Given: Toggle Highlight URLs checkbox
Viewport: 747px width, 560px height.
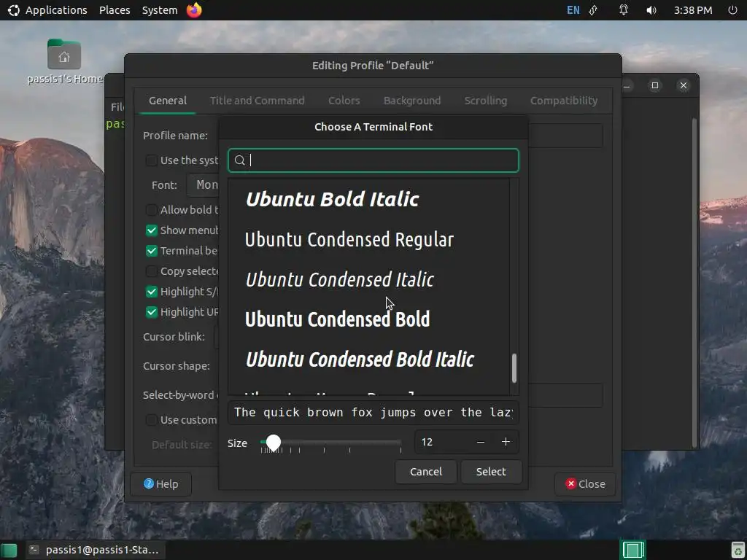Looking at the screenshot, I should pyautogui.click(x=152, y=312).
